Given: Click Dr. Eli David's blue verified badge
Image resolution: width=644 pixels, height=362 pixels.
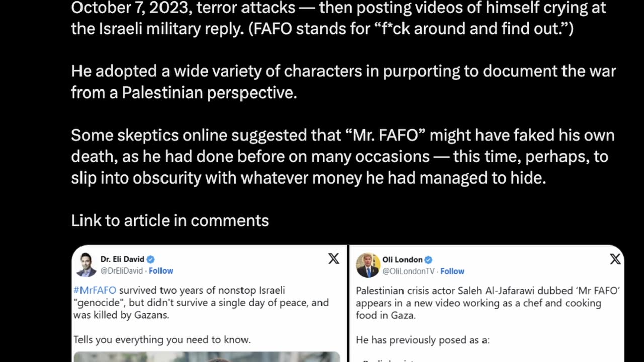Looking at the screenshot, I should tap(151, 259).
